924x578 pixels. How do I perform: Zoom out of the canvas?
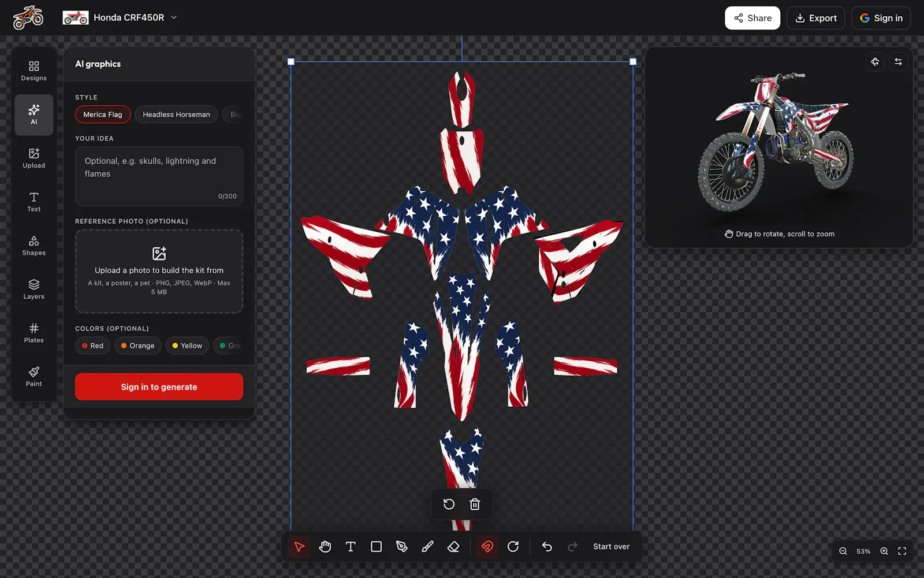pos(843,551)
